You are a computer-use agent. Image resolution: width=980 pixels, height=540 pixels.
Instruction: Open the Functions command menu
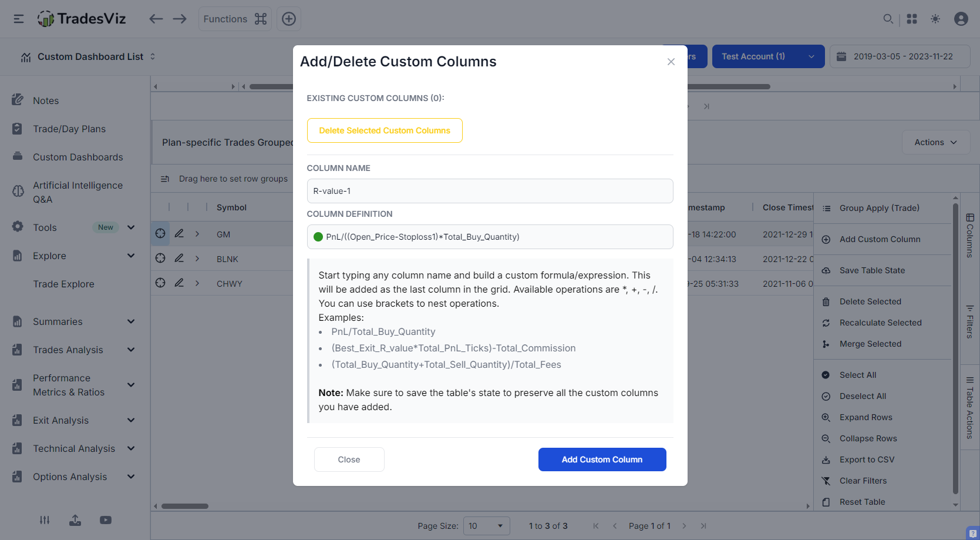coord(235,19)
